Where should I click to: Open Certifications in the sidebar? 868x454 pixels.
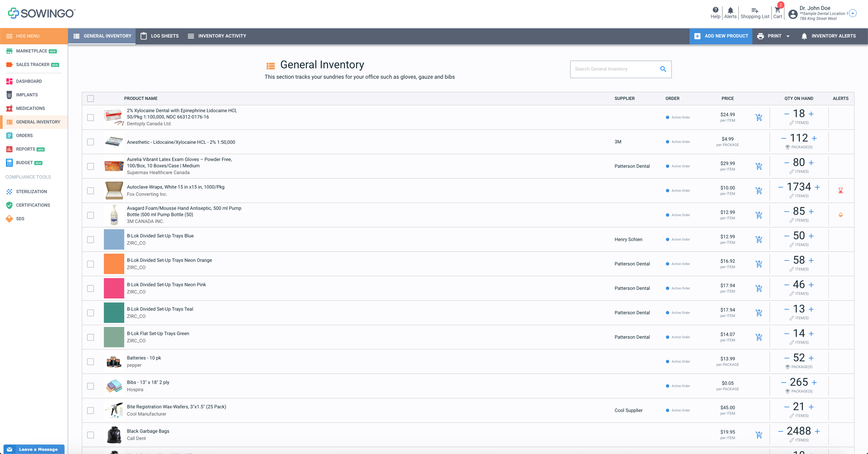point(28,205)
